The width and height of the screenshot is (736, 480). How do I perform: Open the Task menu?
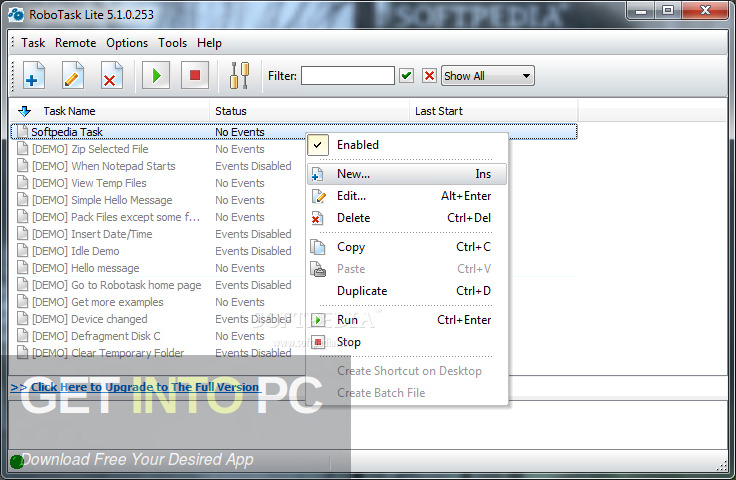point(33,43)
